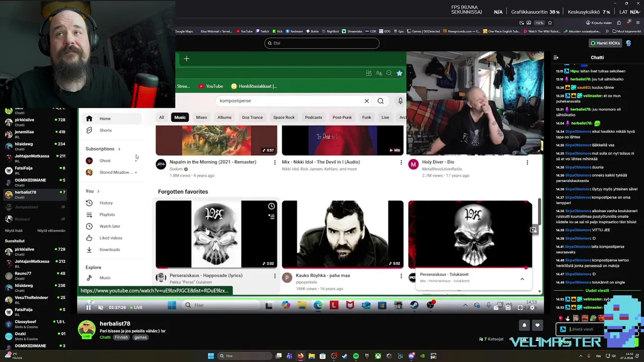Click the blue bookmark star in streamed browser
644x362 pixels.
[x=399, y=73]
